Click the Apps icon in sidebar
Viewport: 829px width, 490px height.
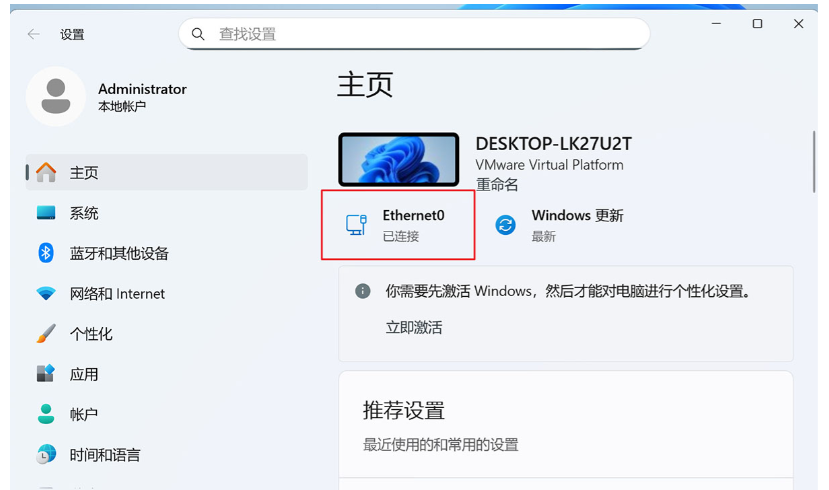coord(46,374)
